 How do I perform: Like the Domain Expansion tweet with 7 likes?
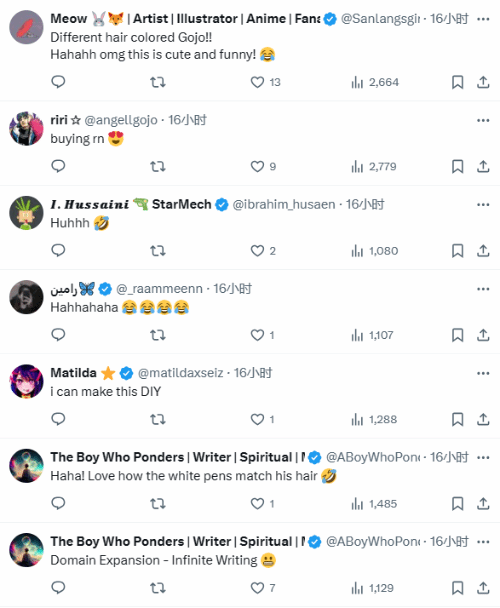[263, 588]
